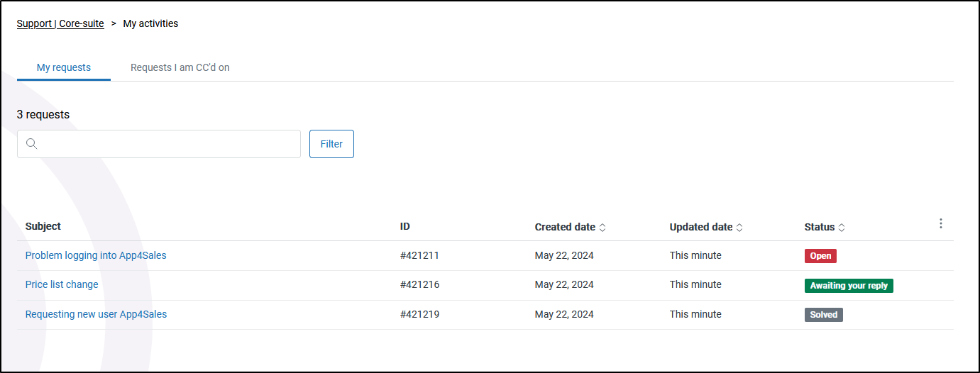
Task: Click the Status column header
Action: 820,227
